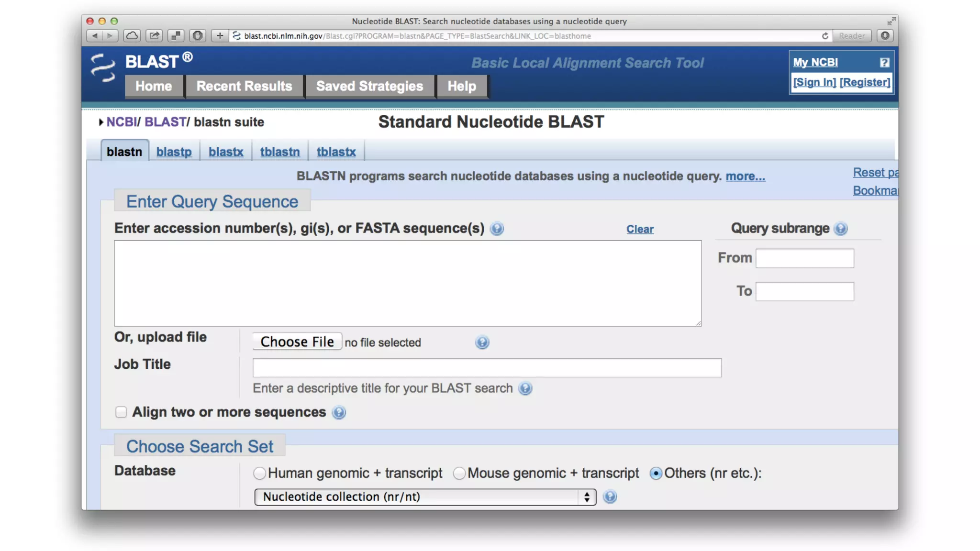Open help icon beside Query subrange
980x551 pixels.
(840, 229)
